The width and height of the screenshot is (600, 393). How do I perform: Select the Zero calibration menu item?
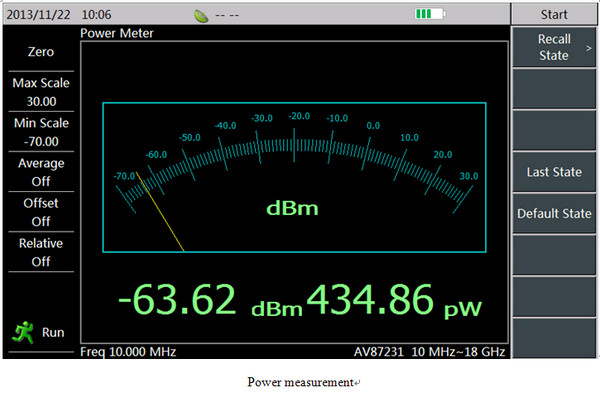41,52
